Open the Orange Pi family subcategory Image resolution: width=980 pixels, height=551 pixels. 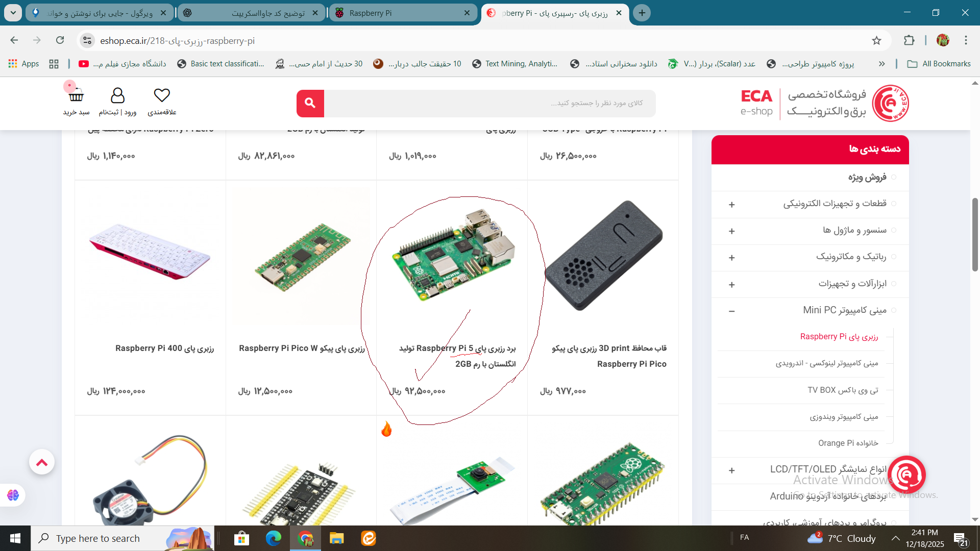click(848, 443)
